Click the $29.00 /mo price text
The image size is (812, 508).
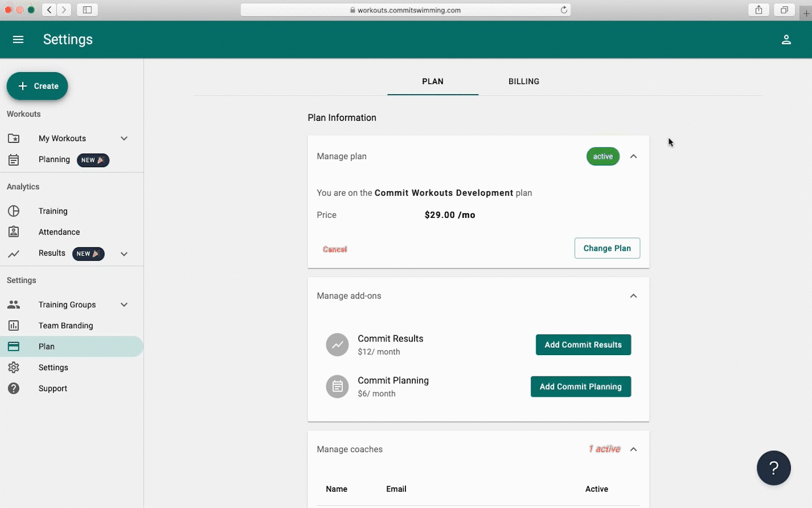coord(450,215)
